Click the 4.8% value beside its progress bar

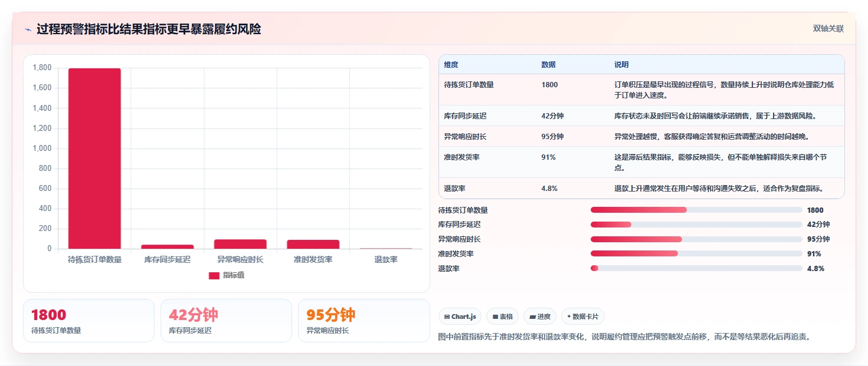pyautogui.click(x=815, y=269)
